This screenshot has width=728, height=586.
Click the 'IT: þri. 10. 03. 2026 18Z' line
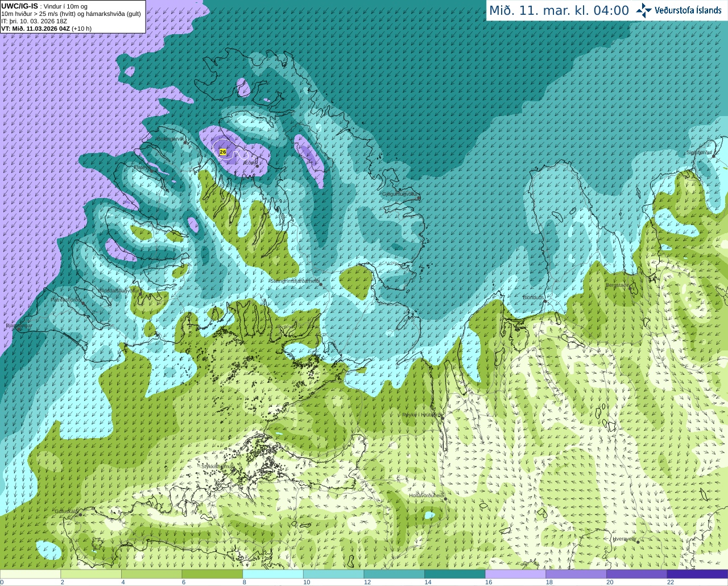click(34, 21)
